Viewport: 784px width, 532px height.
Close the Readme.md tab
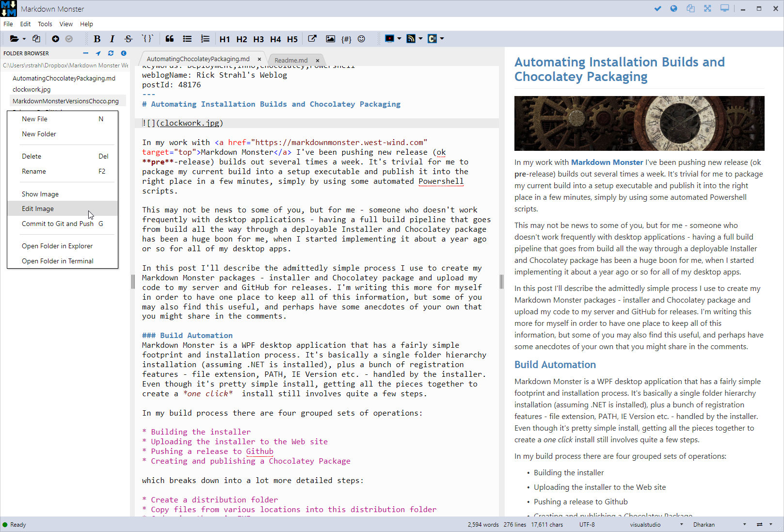[318, 61]
